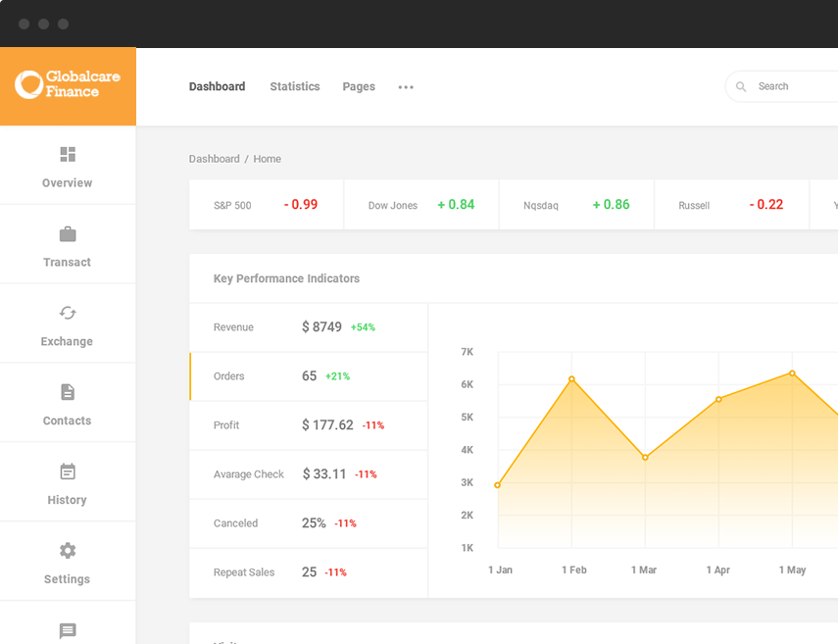This screenshot has height=644, width=838.
Task: Select the Contacts document icon
Action: [68, 392]
